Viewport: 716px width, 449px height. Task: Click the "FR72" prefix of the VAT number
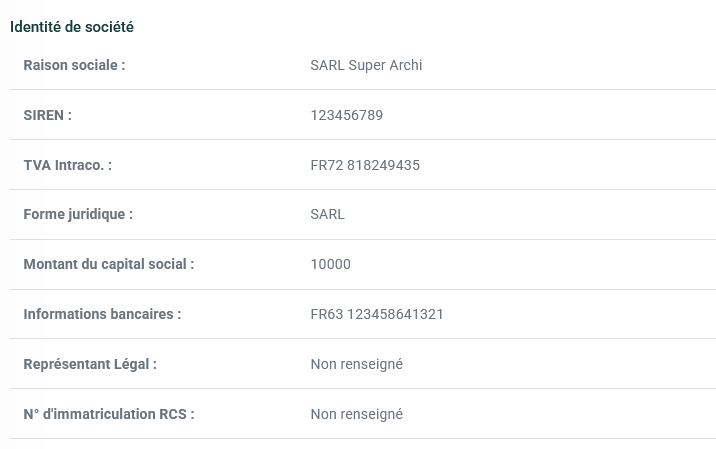(326, 165)
